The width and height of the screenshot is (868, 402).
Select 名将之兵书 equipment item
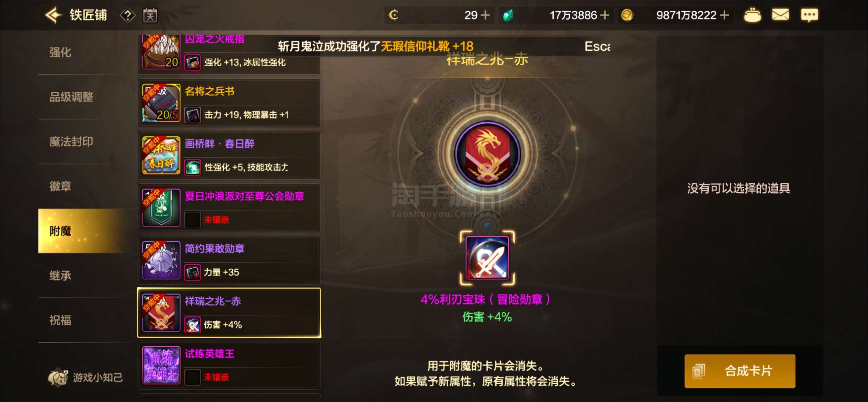pyautogui.click(x=229, y=103)
